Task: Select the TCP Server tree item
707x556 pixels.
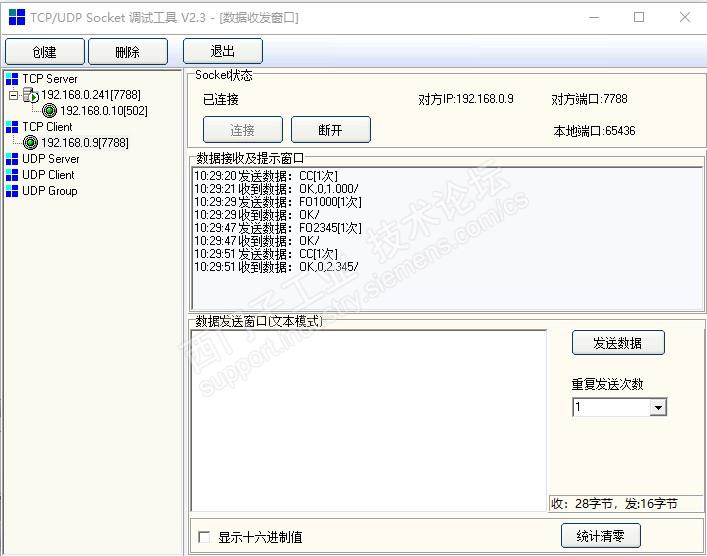Action: pos(50,79)
